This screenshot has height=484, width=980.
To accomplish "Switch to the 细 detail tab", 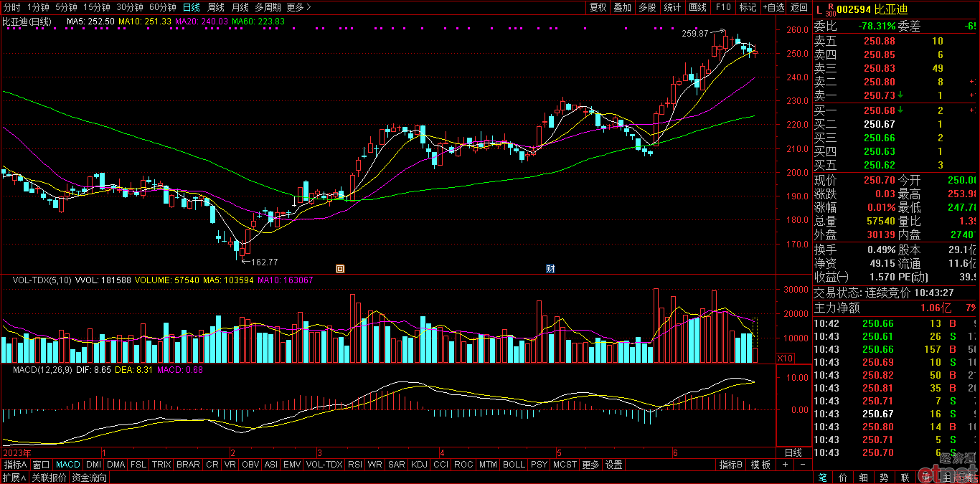I will (x=864, y=478).
